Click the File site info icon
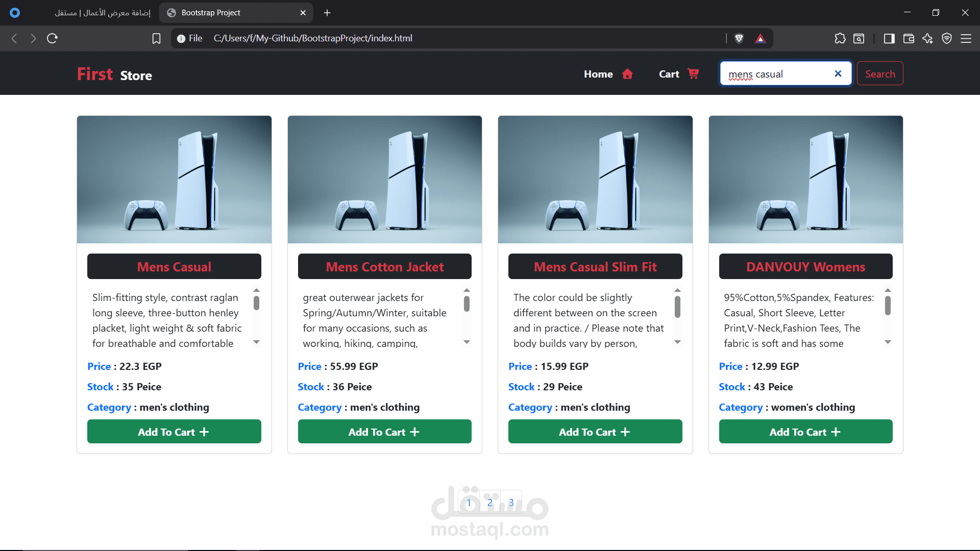The height and width of the screenshot is (551, 980). [x=181, y=38]
